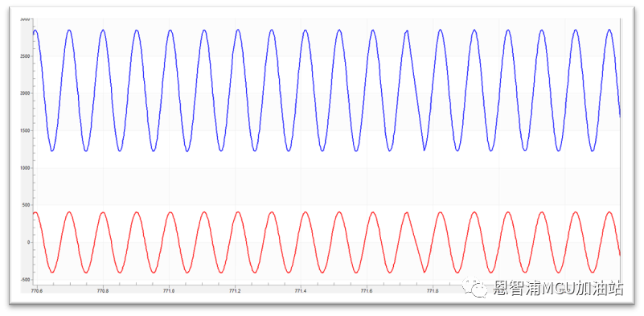Click the 771.0 time axis label
The width and height of the screenshot is (644, 316).
point(169,291)
